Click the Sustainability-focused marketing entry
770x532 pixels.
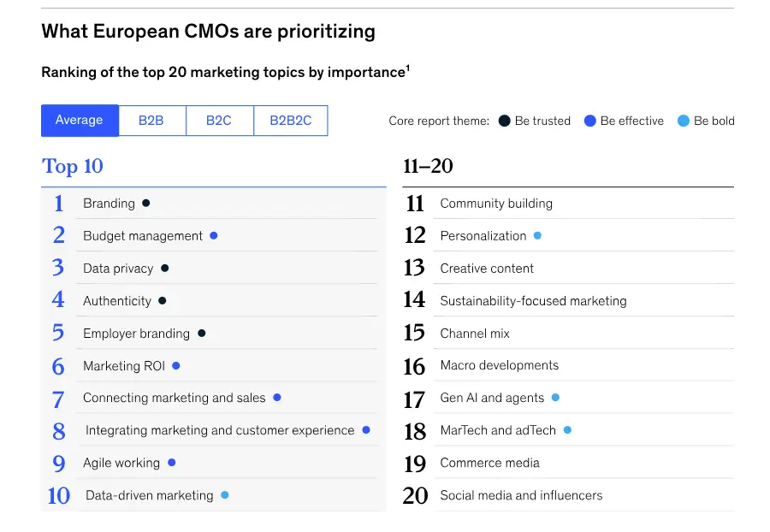533,301
